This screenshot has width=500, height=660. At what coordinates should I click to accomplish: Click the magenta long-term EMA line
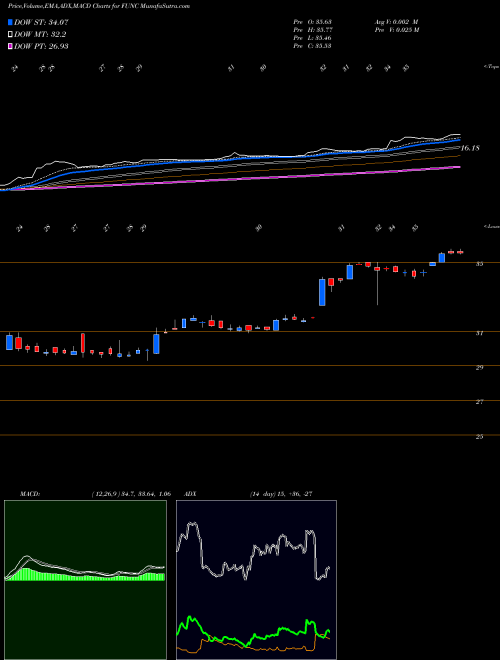pos(236,178)
